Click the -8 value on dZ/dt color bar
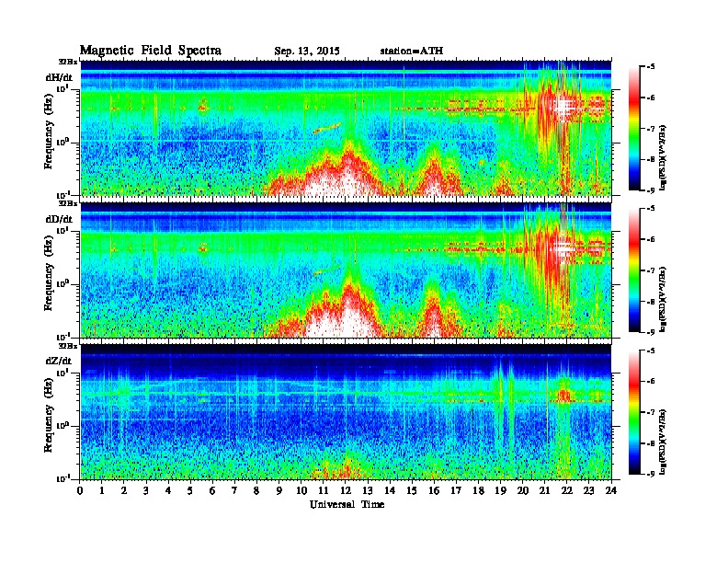Image resolution: width=728 pixels, height=563 pixels. click(x=651, y=443)
